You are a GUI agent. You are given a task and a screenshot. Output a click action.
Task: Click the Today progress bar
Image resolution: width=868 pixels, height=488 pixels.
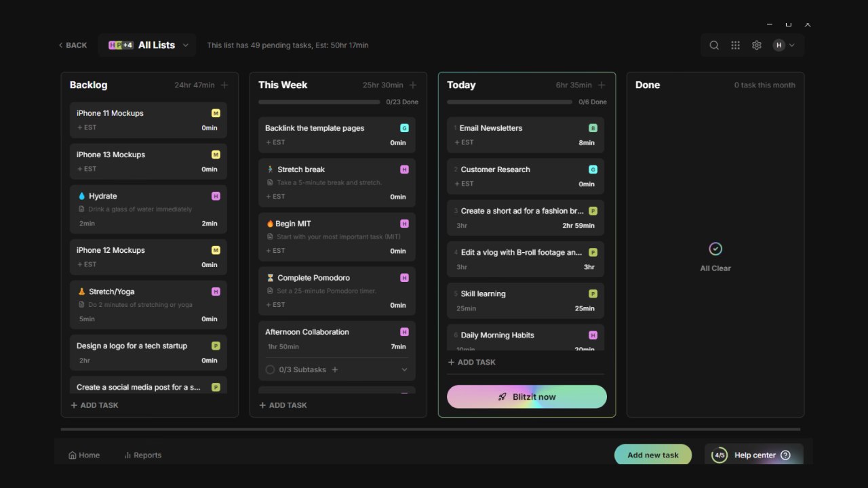coord(510,102)
